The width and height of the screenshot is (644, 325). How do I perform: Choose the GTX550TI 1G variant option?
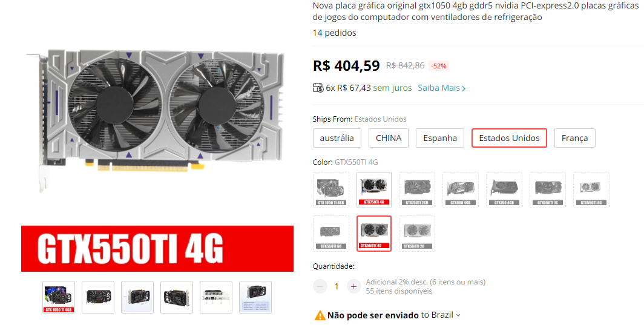click(548, 190)
